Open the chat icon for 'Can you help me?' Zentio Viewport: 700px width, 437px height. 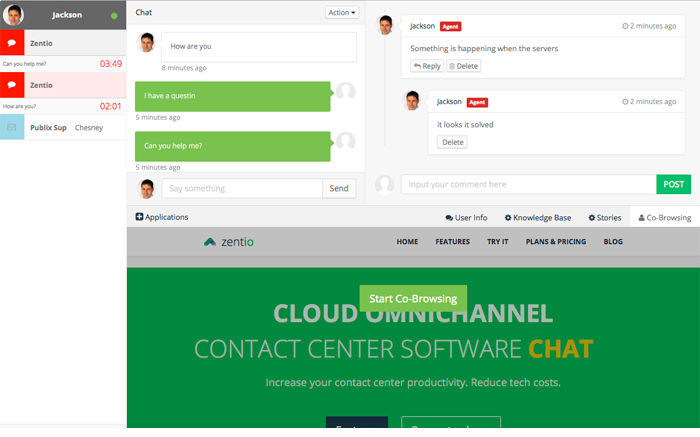(12, 43)
